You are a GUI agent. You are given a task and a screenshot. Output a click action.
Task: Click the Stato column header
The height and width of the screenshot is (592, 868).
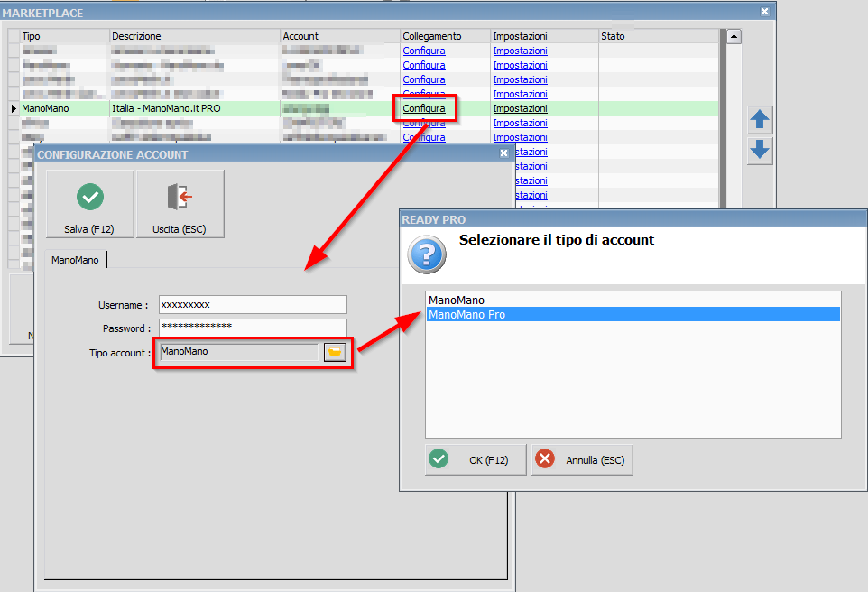(658, 36)
